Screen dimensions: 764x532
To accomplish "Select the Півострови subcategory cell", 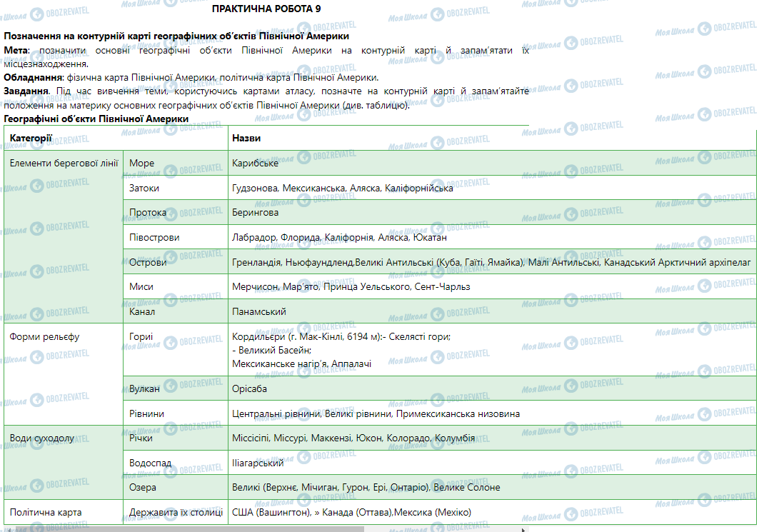I will (154, 237).
